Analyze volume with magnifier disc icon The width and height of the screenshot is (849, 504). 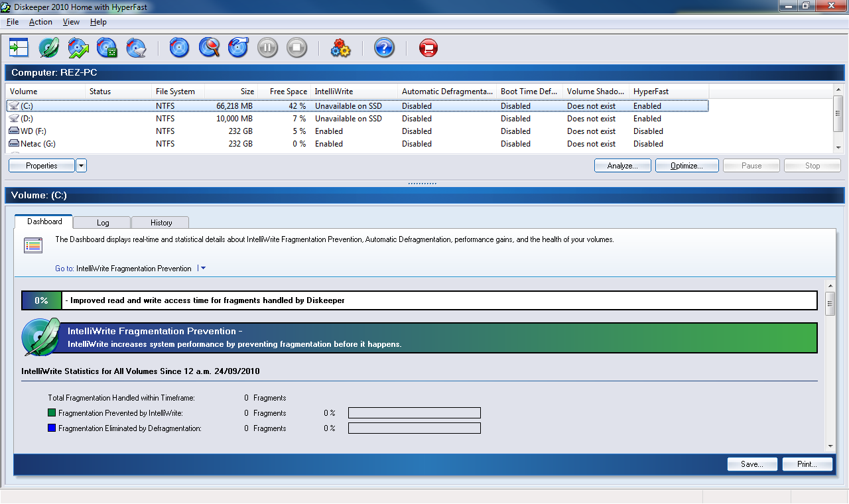tap(209, 48)
